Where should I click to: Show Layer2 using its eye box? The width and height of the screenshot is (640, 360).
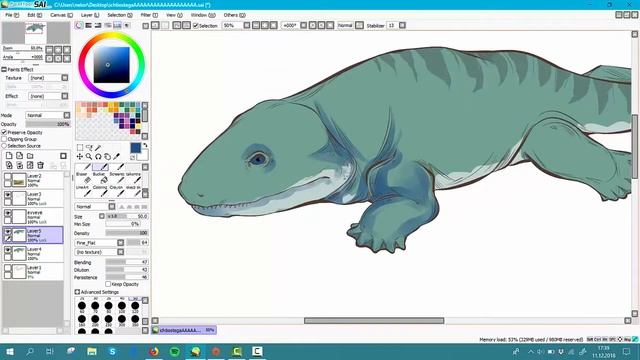8,177
